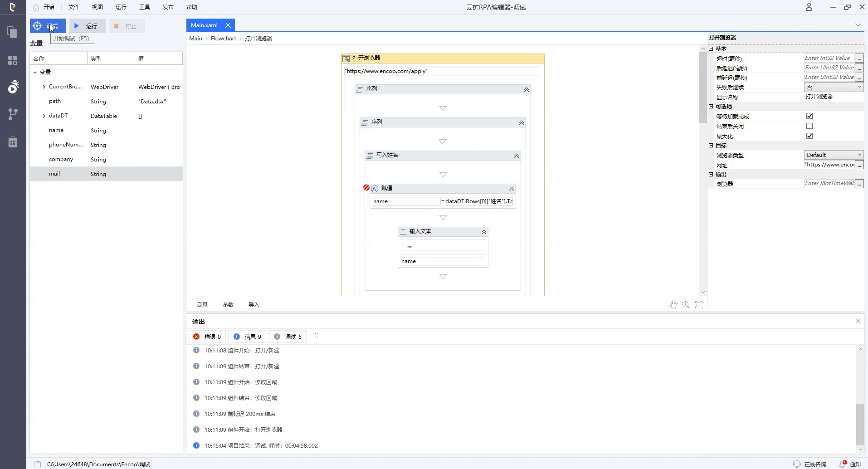Screen dimensions: 868x469
Task: Open the 浏览器类型 Default dropdown
Action: (834, 154)
